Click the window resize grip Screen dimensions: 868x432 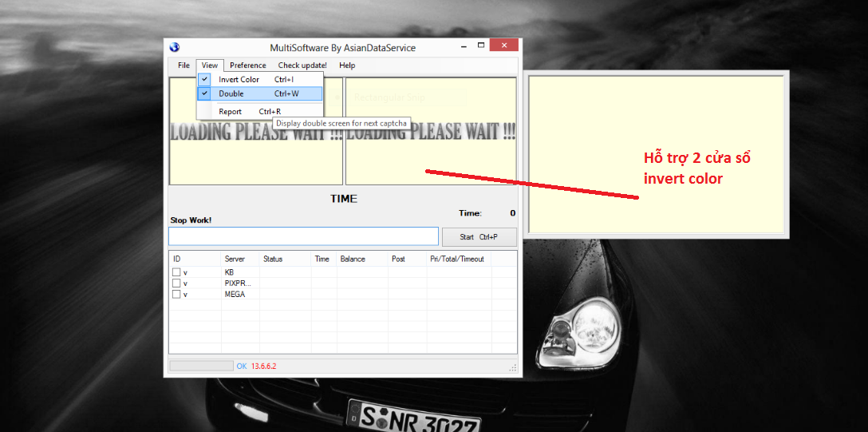point(513,368)
